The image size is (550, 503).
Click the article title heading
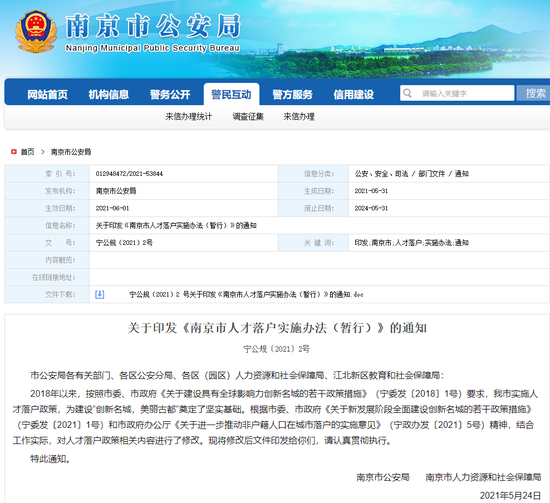(277, 328)
